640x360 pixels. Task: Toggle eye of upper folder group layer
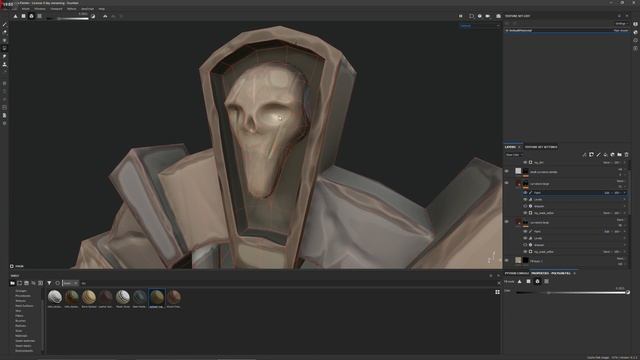507,183
